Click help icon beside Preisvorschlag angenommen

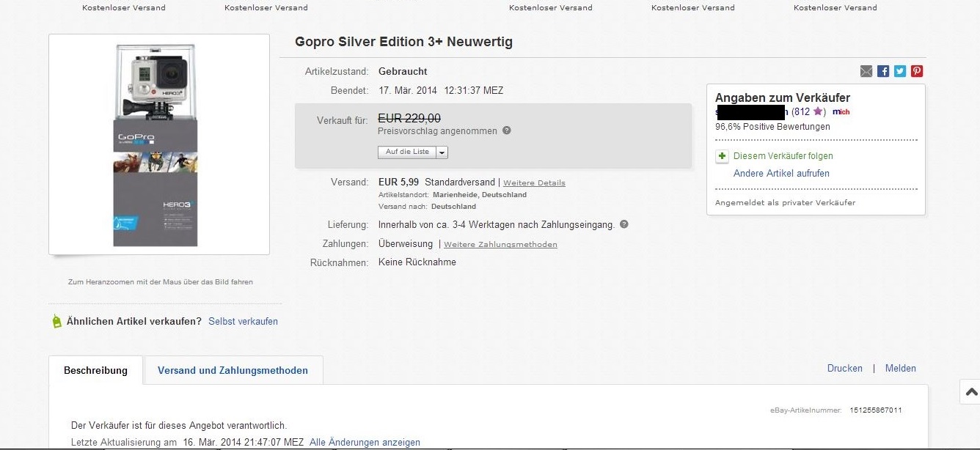point(507,130)
